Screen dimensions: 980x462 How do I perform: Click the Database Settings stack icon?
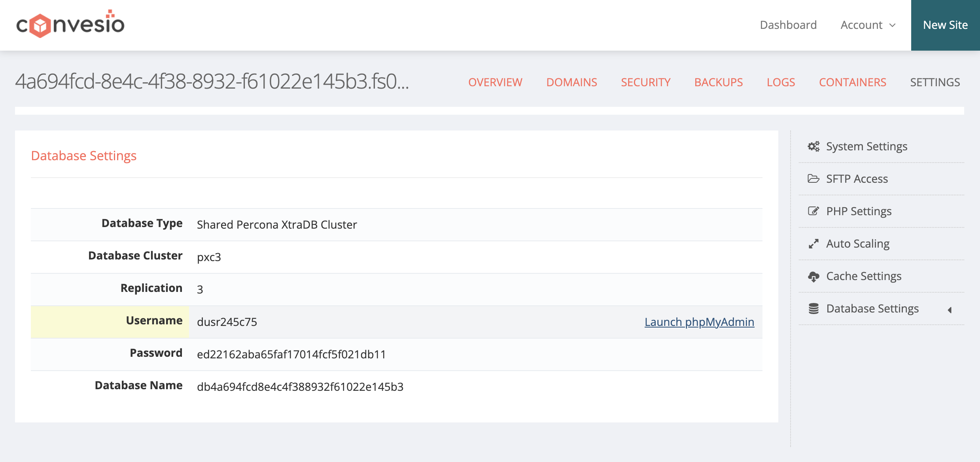pos(814,309)
